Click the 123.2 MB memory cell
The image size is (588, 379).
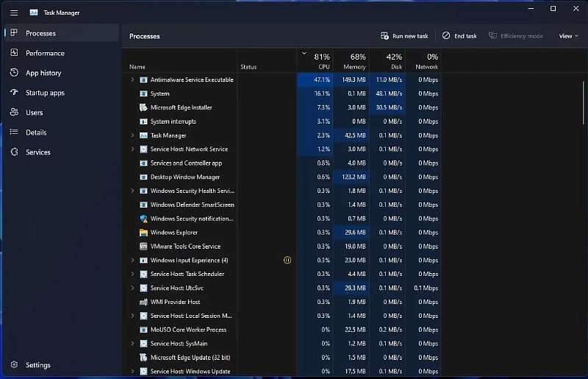(351, 177)
